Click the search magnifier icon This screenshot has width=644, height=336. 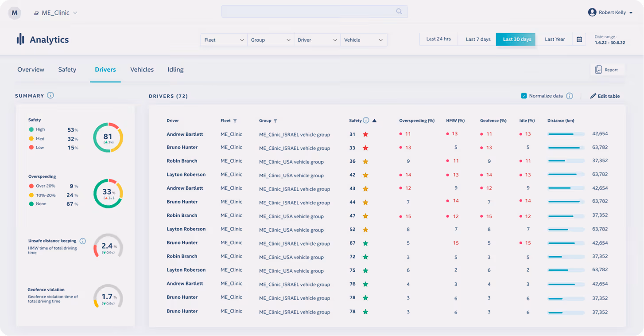tap(399, 12)
